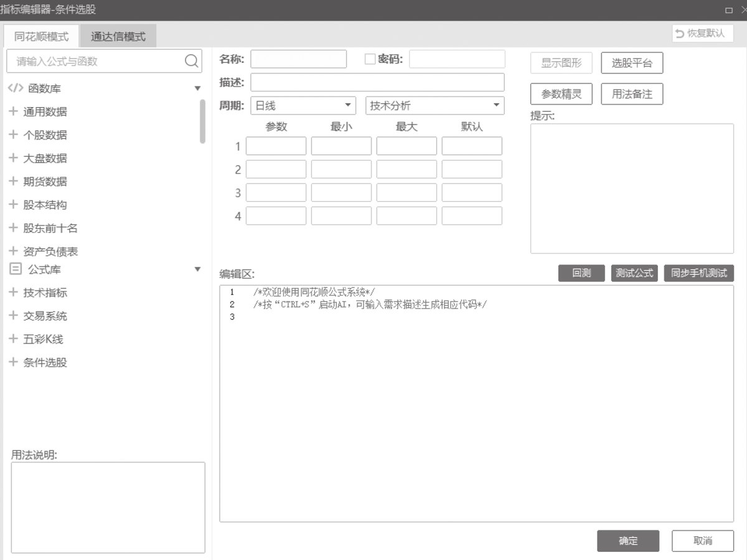Click row 1 参数 name field
This screenshot has width=747, height=560.
tap(276, 146)
